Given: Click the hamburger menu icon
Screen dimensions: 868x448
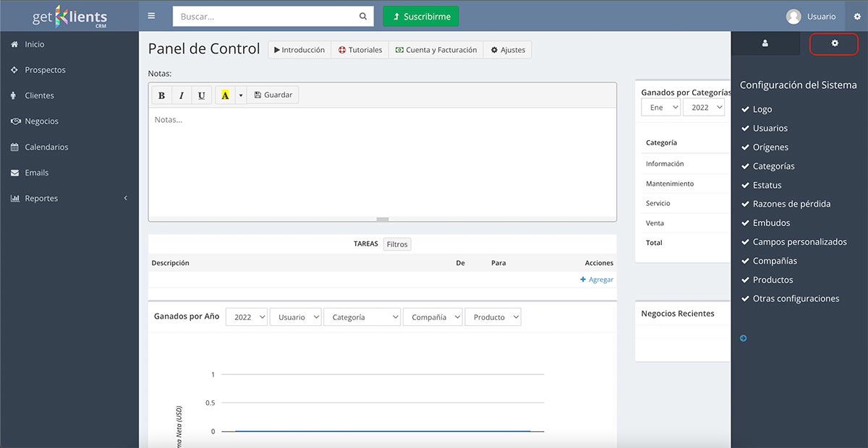Looking at the screenshot, I should pyautogui.click(x=151, y=16).
